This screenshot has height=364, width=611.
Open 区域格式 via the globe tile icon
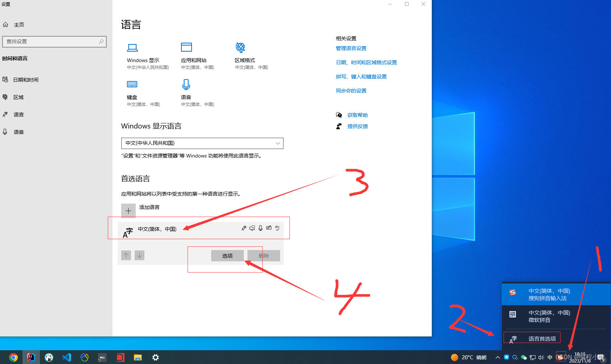click(240, 48)
